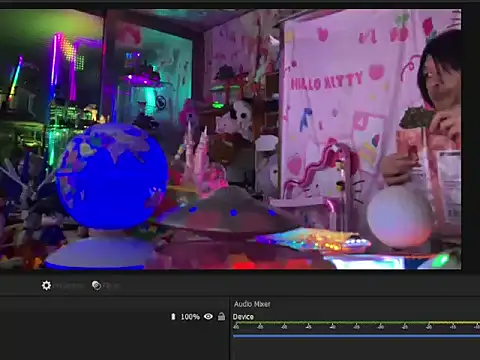Viewport: 480px width, 360px height.
Task: Select the Device audio source label
Action: tap(243, 317)
